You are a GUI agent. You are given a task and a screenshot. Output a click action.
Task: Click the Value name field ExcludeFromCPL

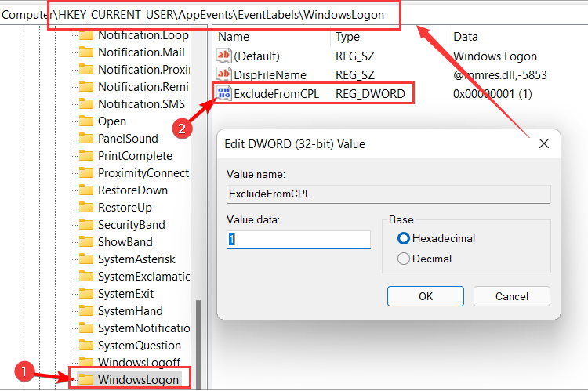pyautogui.click(x=389, y=194)
